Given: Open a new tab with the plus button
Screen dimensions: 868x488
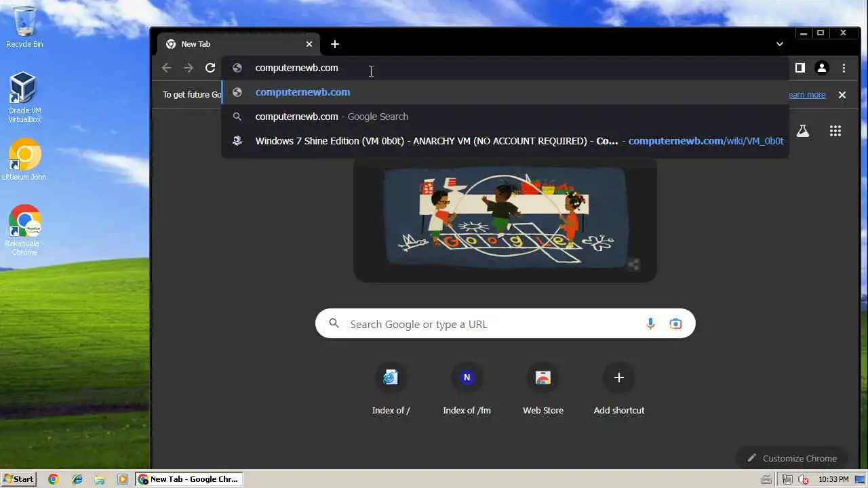Looking at the screenshot, I should 335,44.
